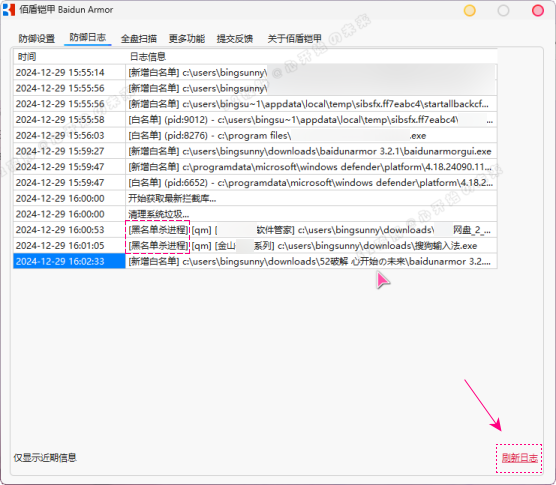Viewport: 556px width, 485px height.
Task: Click the yellow minimize window button
Action: pos(469,10)
